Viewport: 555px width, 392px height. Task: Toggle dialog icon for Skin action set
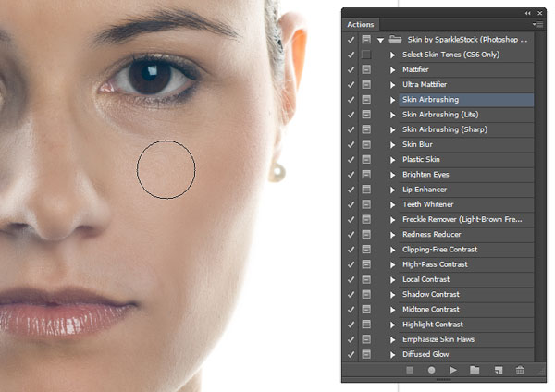point(366,39)
